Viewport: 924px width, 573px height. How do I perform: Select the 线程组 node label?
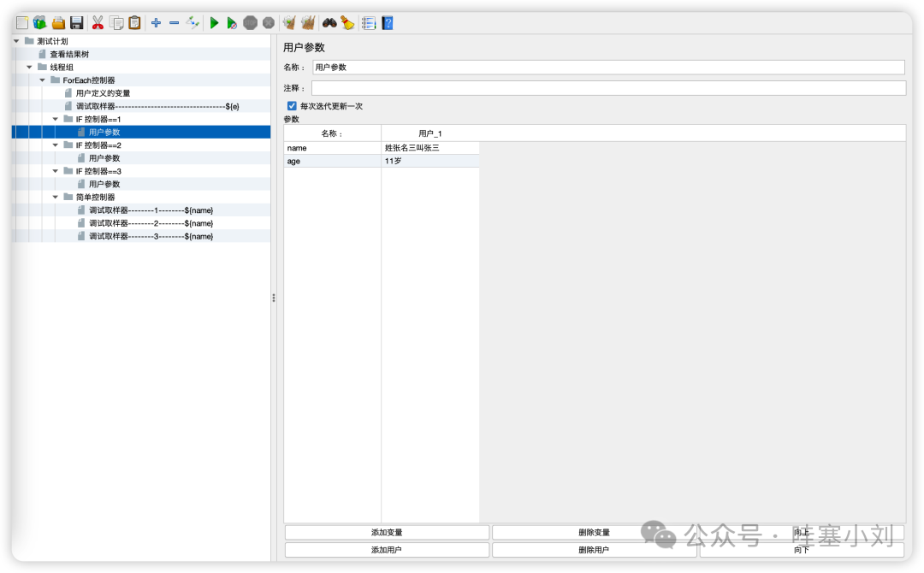pyautogui.click(x=62, y=67)
